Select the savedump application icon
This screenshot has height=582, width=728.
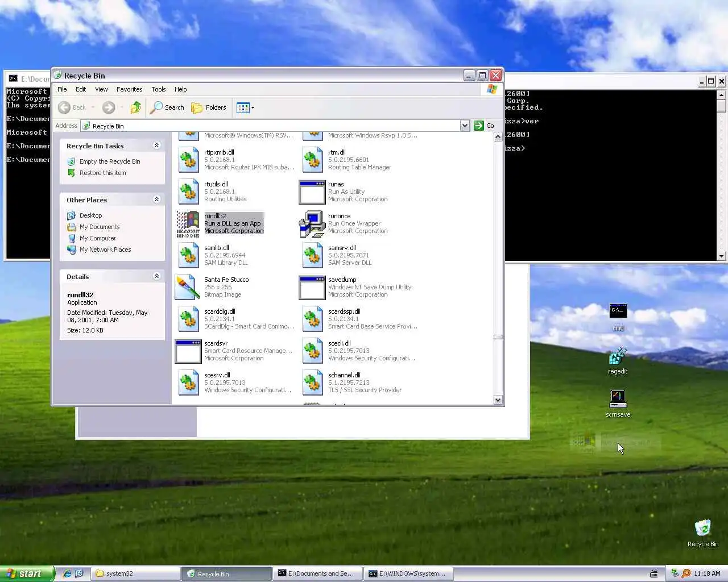coord(312,288)
